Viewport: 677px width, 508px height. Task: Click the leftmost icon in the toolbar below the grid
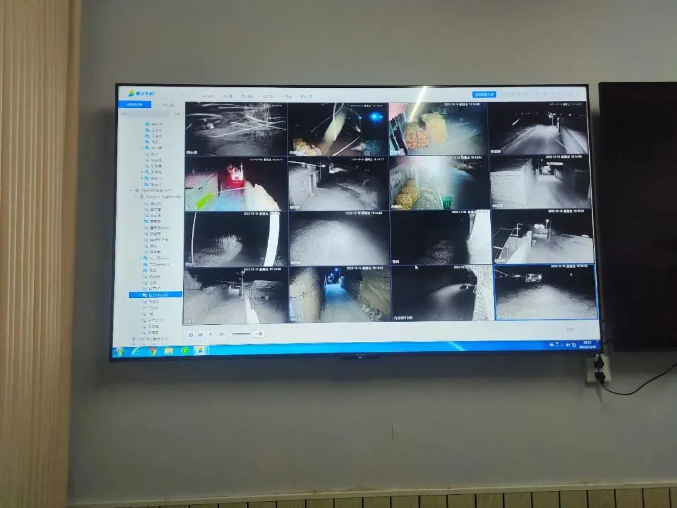click(190, 335)
